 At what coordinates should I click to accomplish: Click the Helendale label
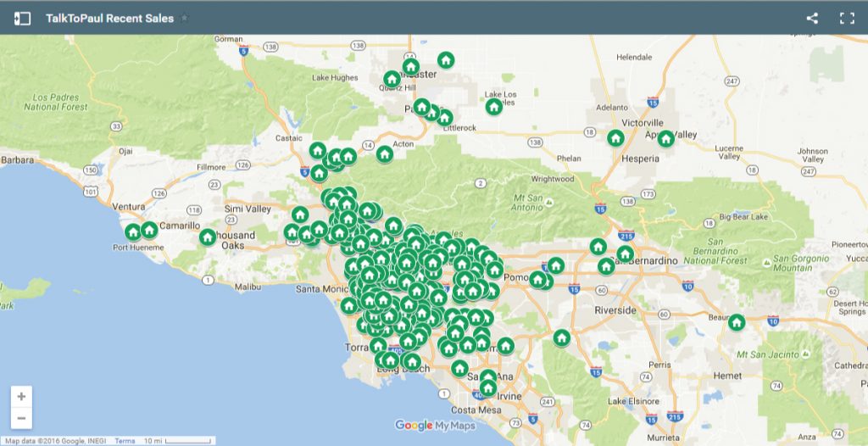[x=634, y=57]
